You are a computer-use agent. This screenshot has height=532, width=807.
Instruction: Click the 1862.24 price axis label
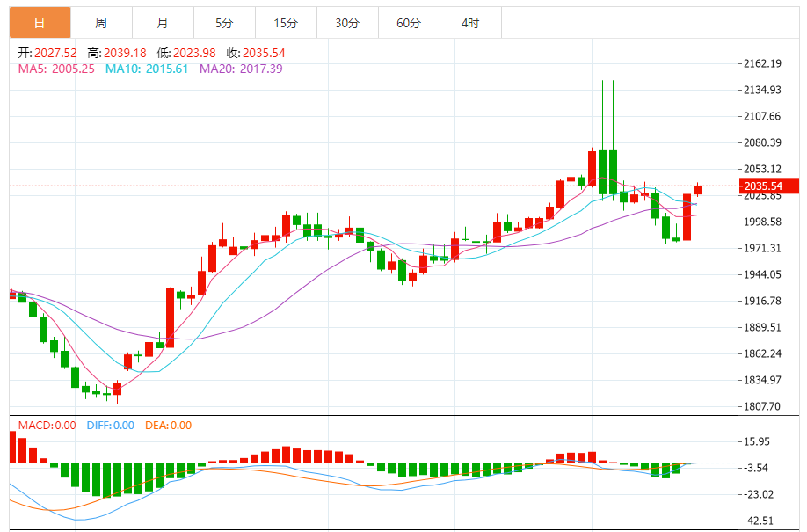coord(762,353)
